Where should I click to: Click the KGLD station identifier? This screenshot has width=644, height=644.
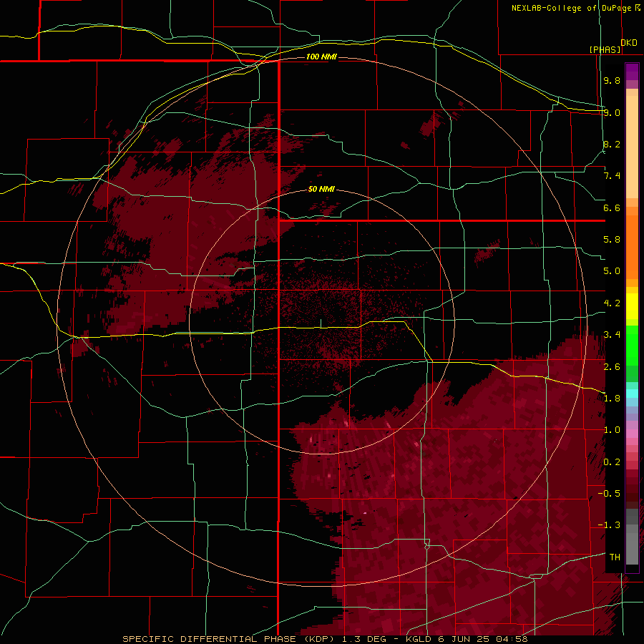[420, 639]
